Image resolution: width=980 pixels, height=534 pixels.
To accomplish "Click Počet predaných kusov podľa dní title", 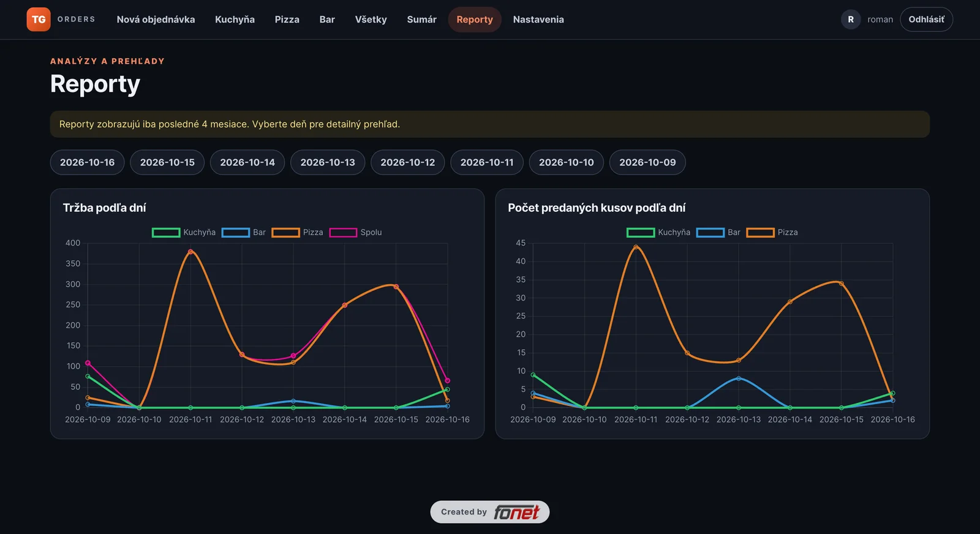I will [597, 208].
